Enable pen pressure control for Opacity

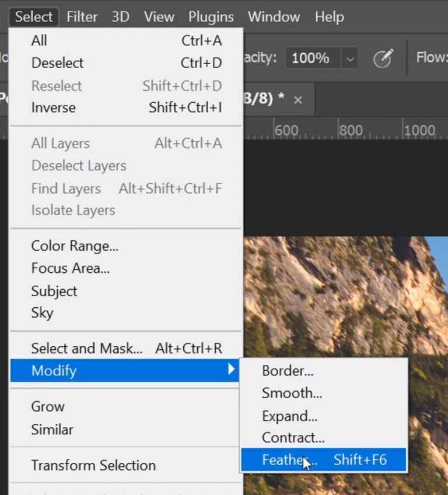pos(383,58)
